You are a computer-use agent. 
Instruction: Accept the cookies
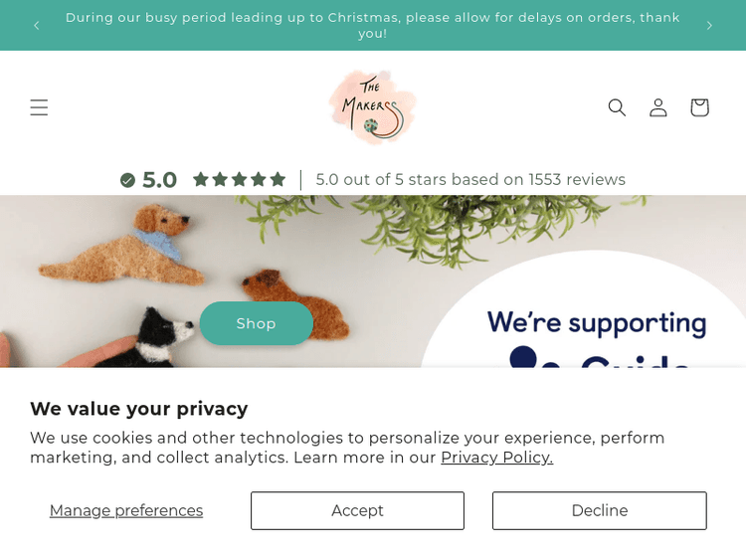pos(357,510)
